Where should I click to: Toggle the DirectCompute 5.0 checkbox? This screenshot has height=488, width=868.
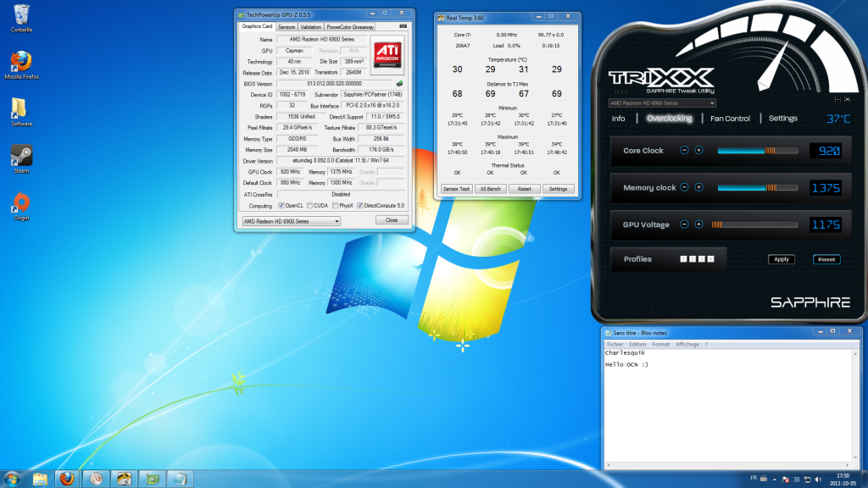360,205
